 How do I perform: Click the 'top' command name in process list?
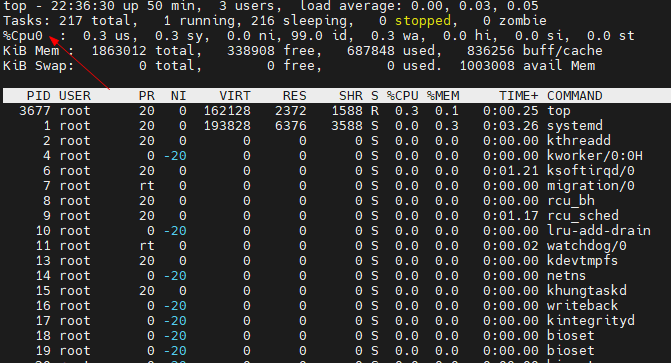[559, 110]
